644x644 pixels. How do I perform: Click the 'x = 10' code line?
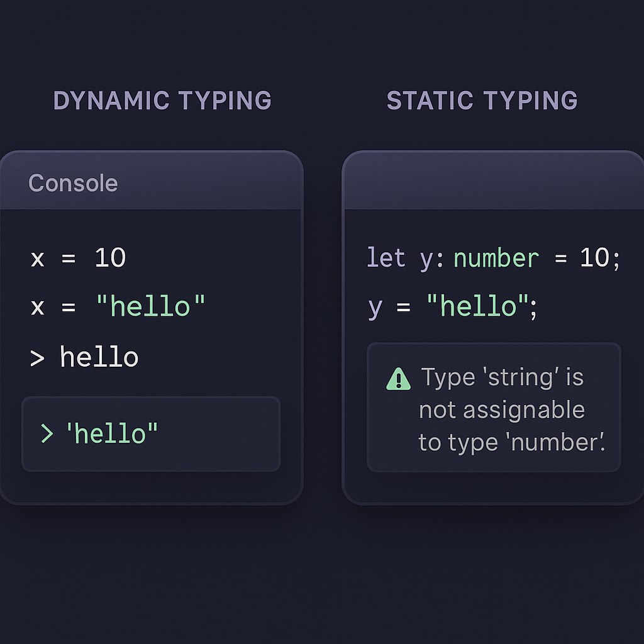(x=78, y=258)
